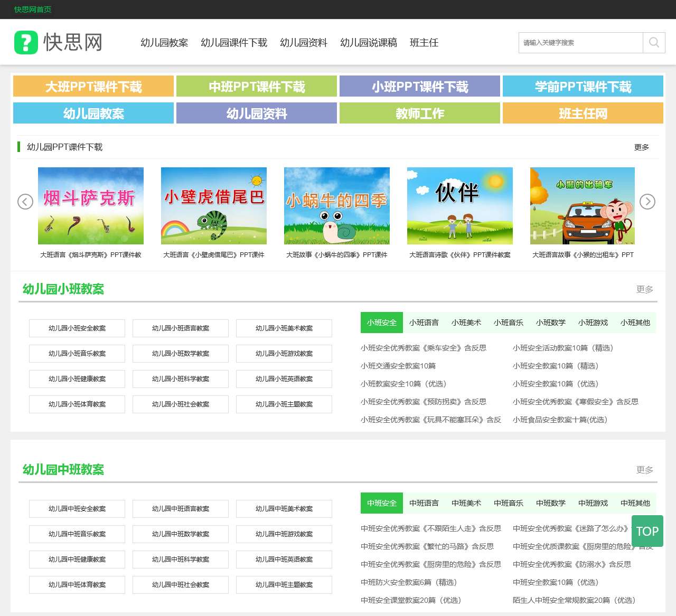Image resolution: width=676 pixels, height=616 pixels.
Task: Open 小壁虎借尾巴 courseware thumbnail
Action: (x=213, y=206)
